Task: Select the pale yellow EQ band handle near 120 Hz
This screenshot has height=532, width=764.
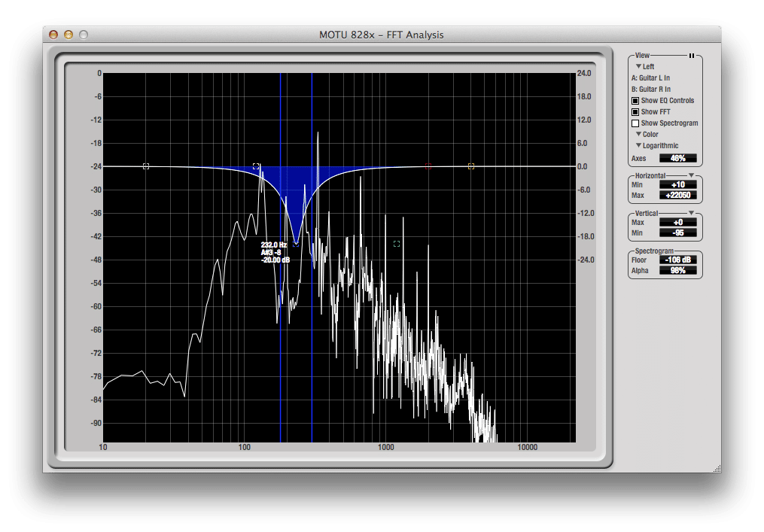Action: pos(256,166)
